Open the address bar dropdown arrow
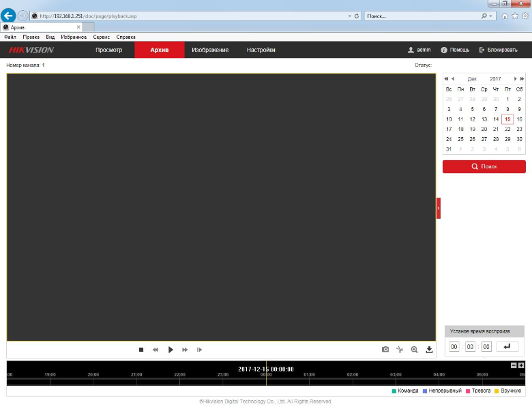This screenshot has width=532, height=409. click(x=349, y=16)
